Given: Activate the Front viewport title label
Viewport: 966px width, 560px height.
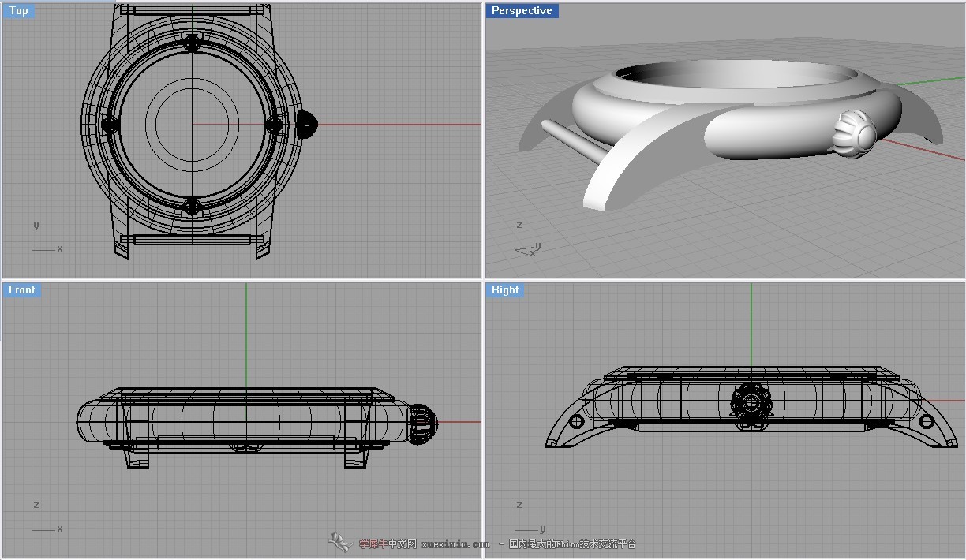Looking at the screenshot, I should click(x=21, y=290).
